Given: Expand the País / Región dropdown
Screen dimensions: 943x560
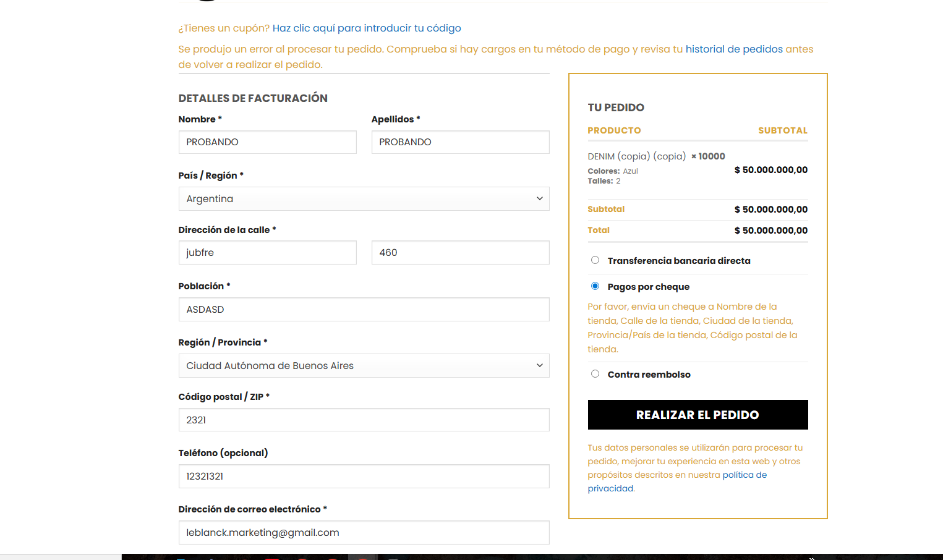Looking at the screenshot, I should pos(364,199).
